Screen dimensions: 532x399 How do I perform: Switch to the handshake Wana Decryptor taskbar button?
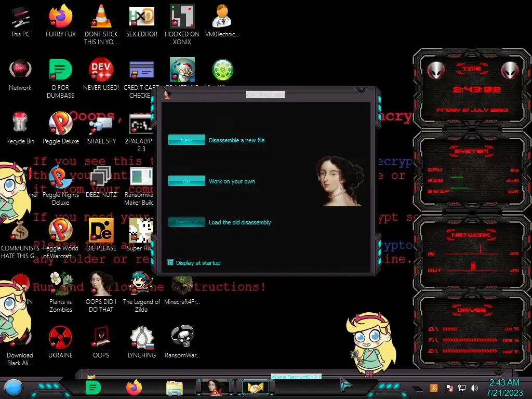point(256,387)
